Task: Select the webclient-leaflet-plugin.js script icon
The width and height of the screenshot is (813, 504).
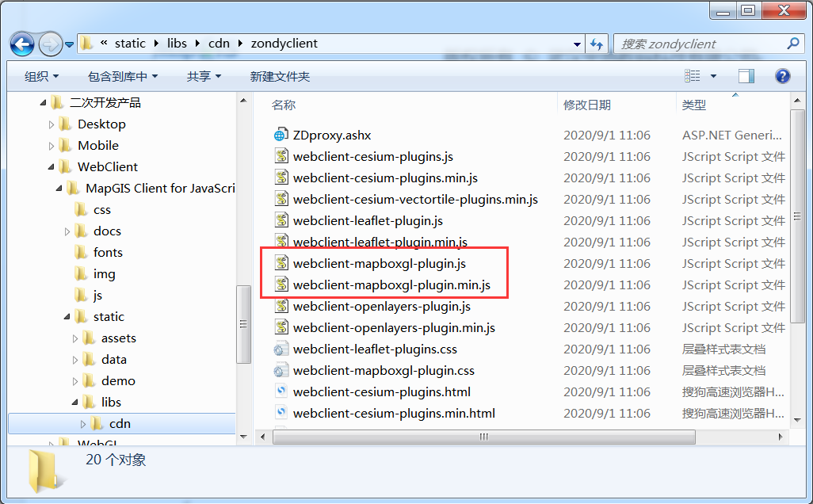Action: pyautogui.click(x=281, y=220)
